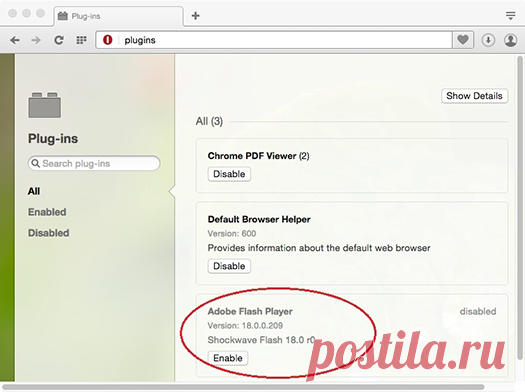Filter to Disabled plug-ins

coord(49,233)
